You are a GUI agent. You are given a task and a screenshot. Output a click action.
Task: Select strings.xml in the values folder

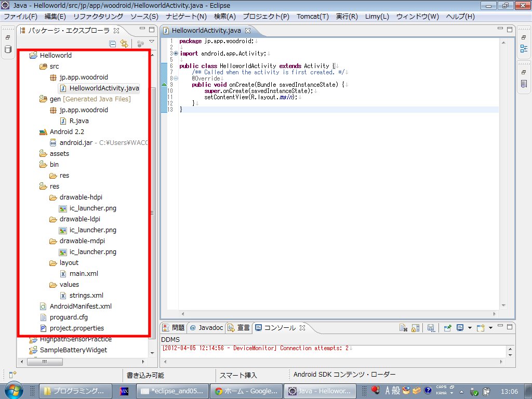[82, 296]
